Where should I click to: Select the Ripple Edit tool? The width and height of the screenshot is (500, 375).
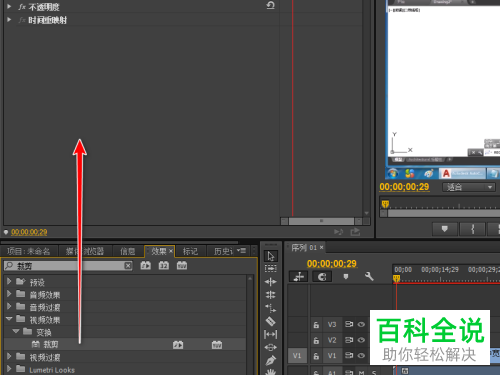point(270,282)
